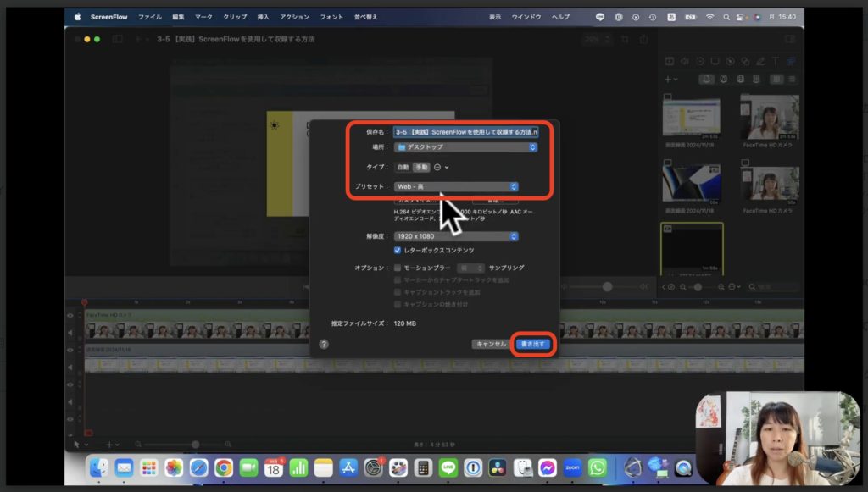Open the 場所 デスクトップ location dropdown
Image resolution: width=868 pixels, height=492 pixels.
[x=466, y=146]
